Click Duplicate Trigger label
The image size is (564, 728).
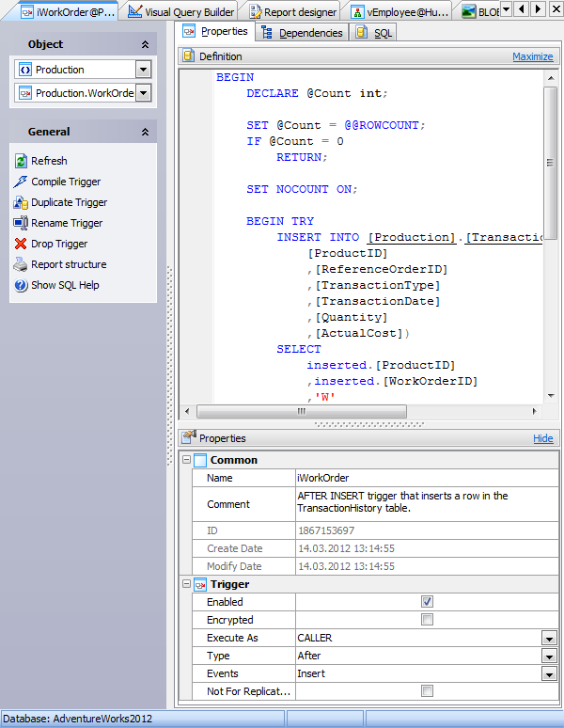(70, 202)
